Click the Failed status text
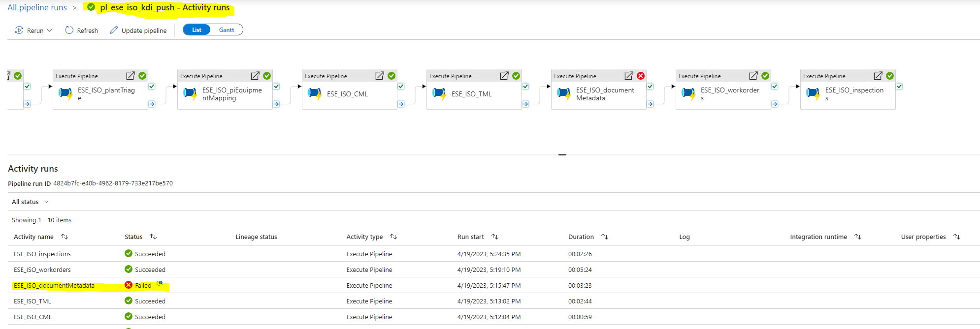 [x=143, y=286]
